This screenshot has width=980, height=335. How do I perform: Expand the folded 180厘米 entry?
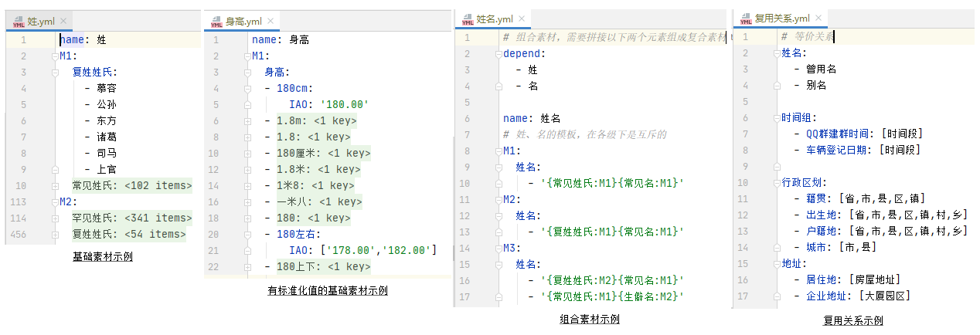point(248,154)
